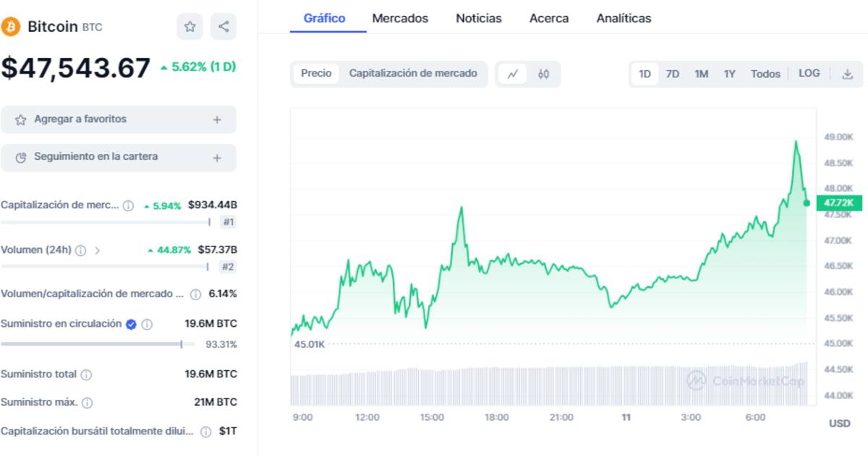Switch chart to Capitalización de mercado
The width and height of the screenshot is (868, 457).
coord(413,73)
